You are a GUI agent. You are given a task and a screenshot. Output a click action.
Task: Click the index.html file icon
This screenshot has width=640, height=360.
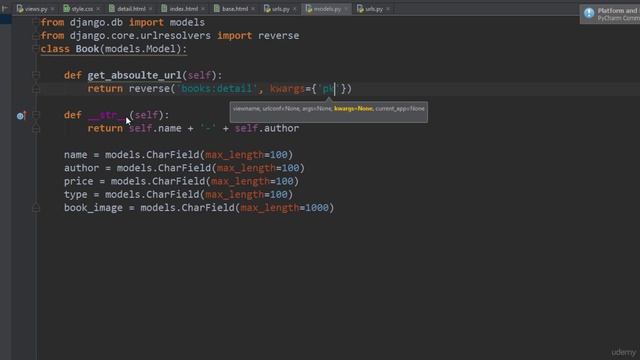click(164, 9)
